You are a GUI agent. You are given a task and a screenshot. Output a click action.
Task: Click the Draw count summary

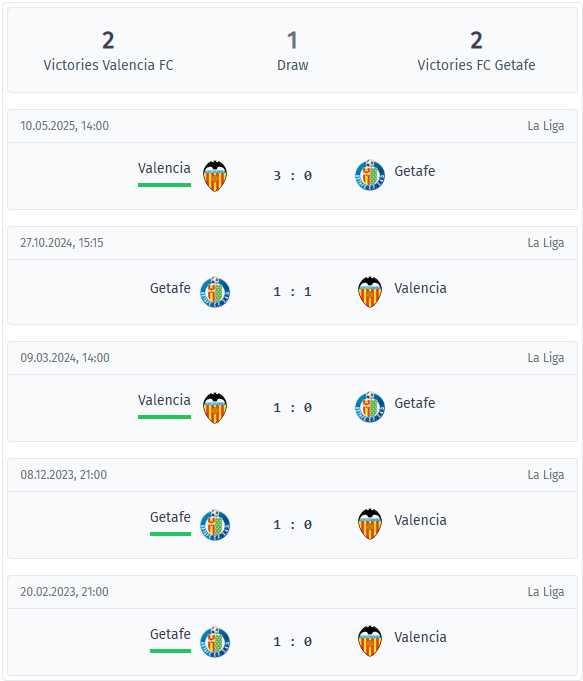click(x=292, y=51)
